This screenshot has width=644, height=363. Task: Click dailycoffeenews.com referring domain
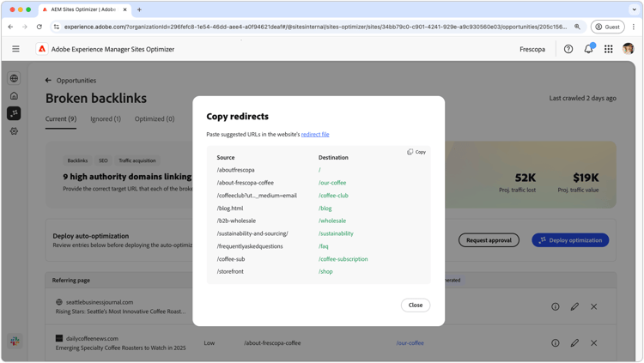(92, 339)
